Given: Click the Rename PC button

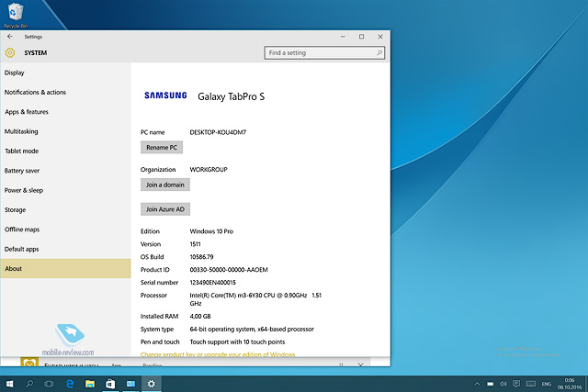Looking at the screenshot, I should point(162,147).
